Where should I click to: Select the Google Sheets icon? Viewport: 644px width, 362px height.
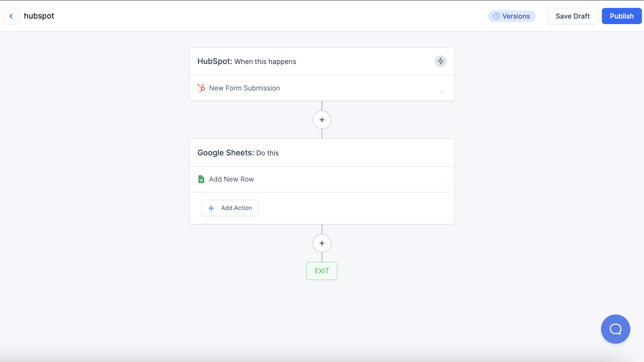[x=201, y=179]
